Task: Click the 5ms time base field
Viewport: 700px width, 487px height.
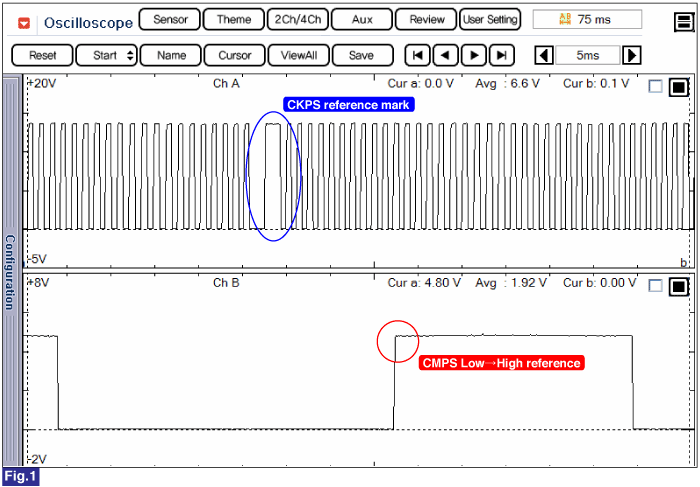Action: [588, 55]
